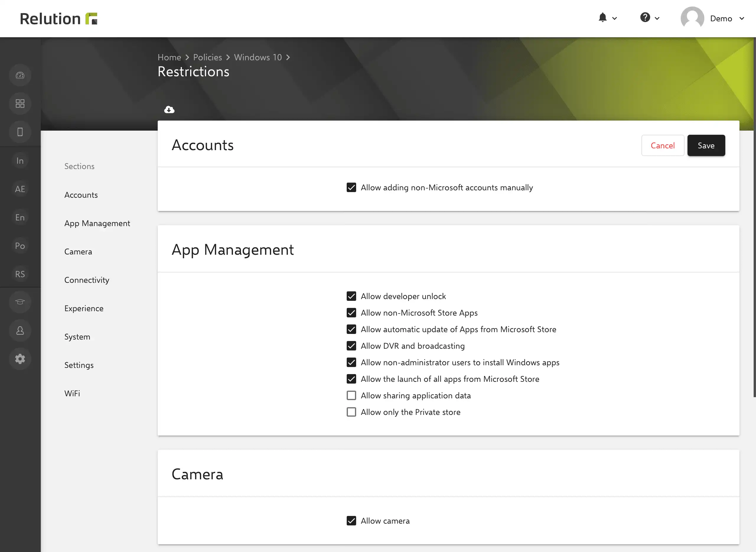
Task: Open the Settings gear icon in sidebar
Action: (20, 359)
